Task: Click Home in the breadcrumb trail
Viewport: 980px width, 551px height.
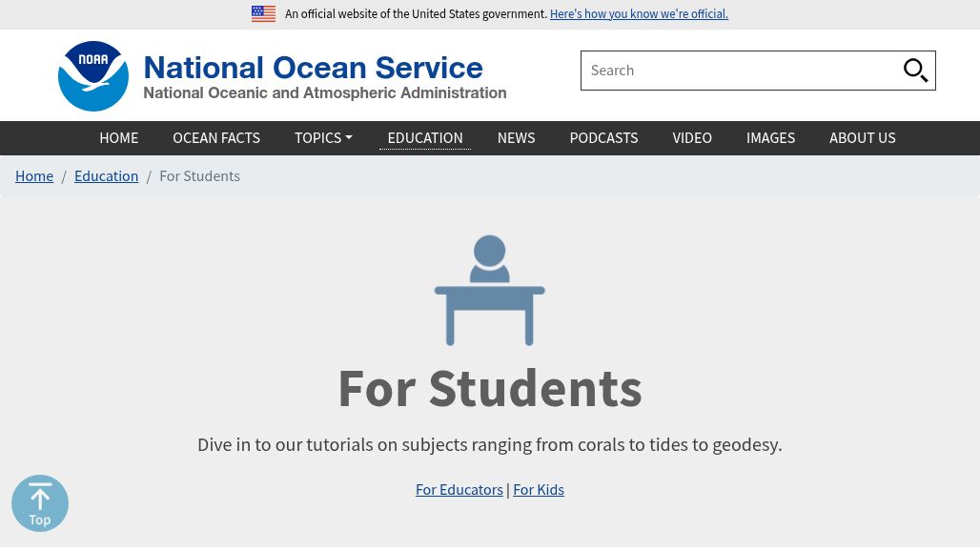Action: (x=34, y=175)
